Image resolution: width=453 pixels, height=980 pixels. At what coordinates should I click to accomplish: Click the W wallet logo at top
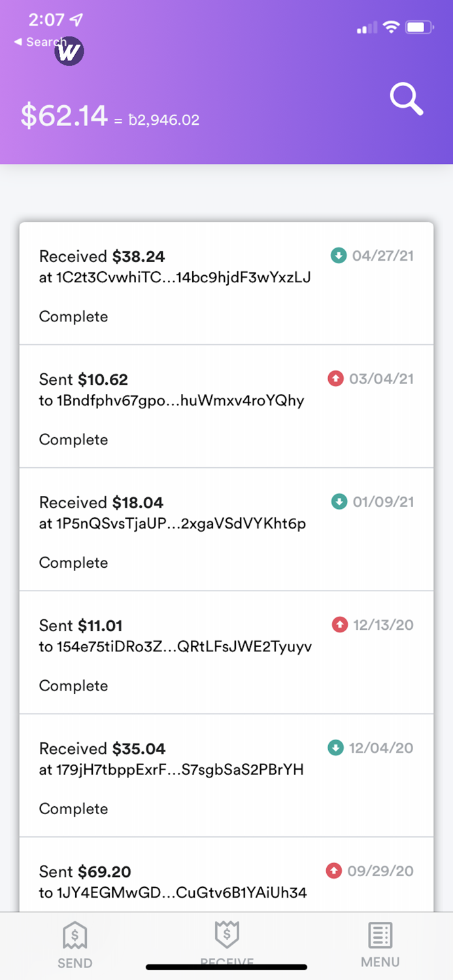click(68, 51)
